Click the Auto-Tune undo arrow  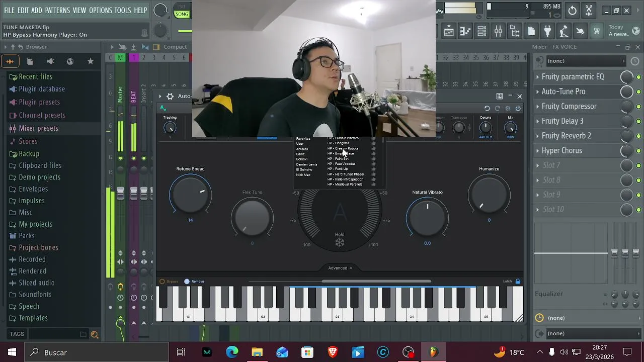tap(487, 109)
